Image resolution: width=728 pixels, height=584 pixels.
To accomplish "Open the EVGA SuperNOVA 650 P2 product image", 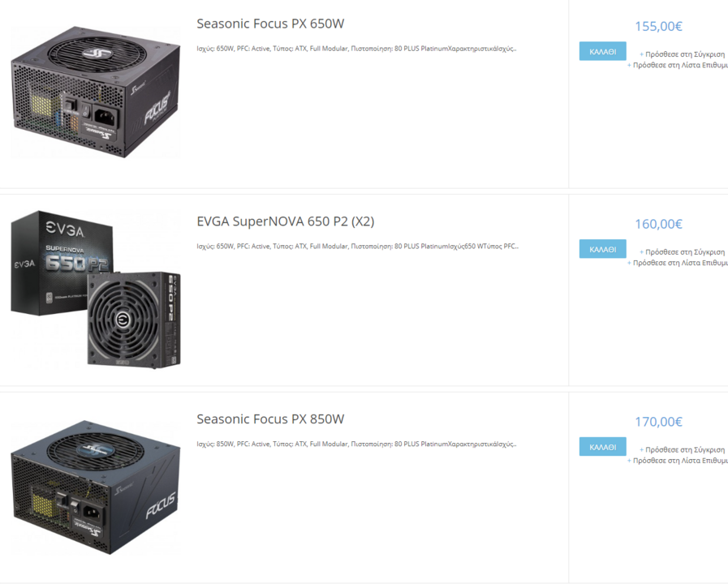I will [x=96, y=290].
